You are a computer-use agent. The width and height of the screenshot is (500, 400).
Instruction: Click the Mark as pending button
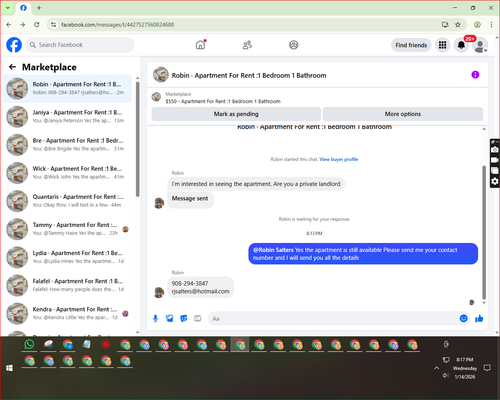(236, 114)
